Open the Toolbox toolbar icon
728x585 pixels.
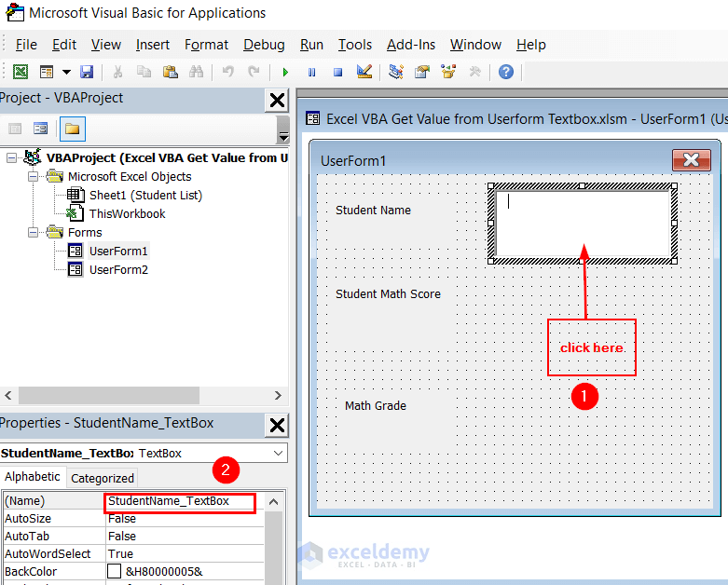pos(474,72)
